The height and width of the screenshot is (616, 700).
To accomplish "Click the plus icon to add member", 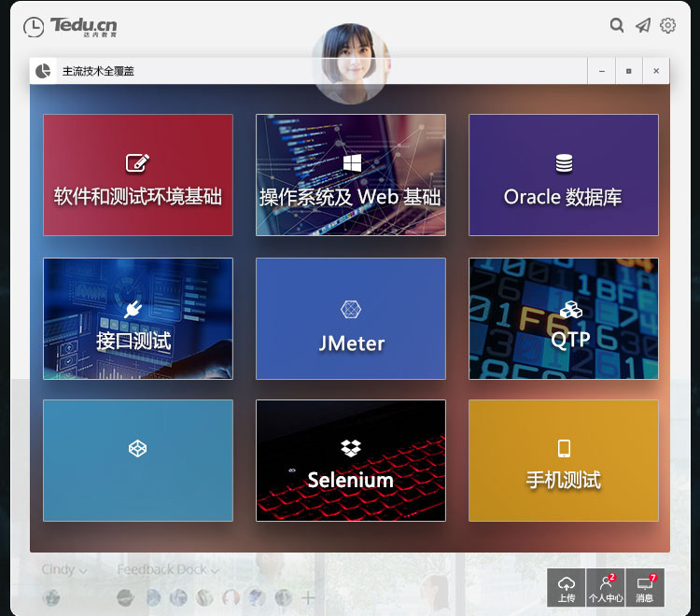I will click(x=308, y=597).
